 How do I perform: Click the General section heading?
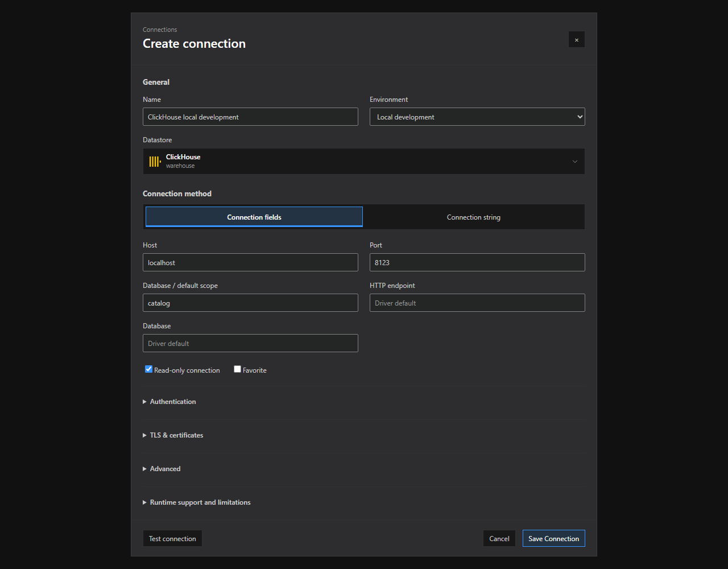156,82
